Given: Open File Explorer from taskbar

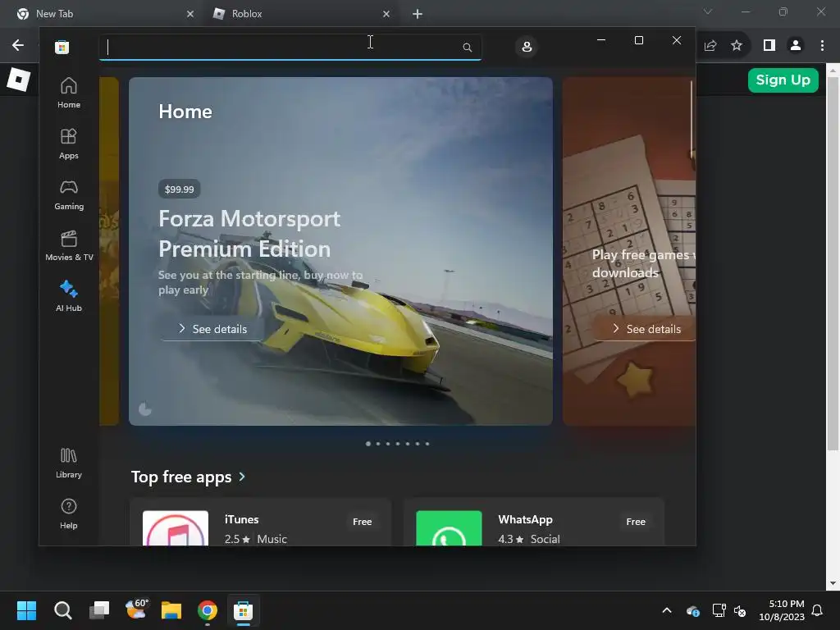Looking at the screenshot, I should coord(171,610).
